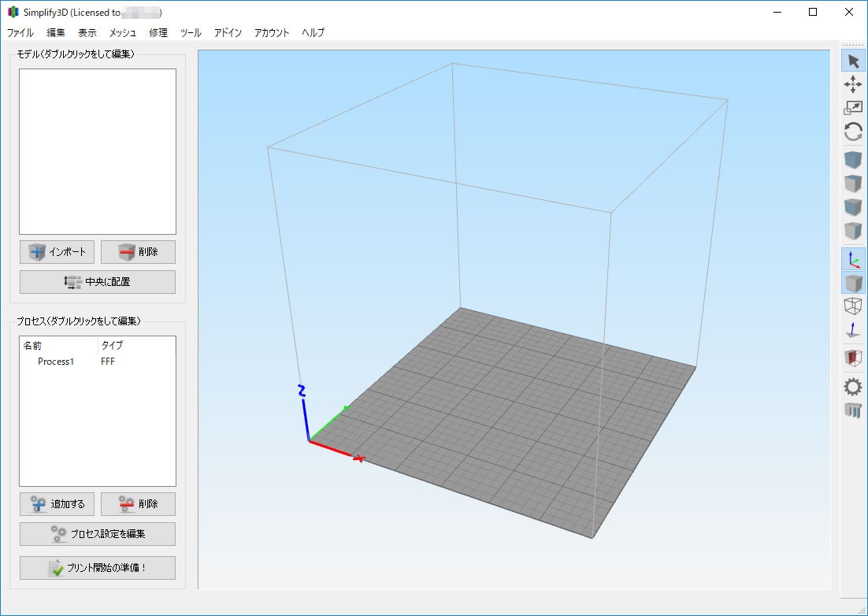Image resolution: width=868 pixels, height=616 pixels.
Task: Open the ツール menu
Action: click(191, 33)
